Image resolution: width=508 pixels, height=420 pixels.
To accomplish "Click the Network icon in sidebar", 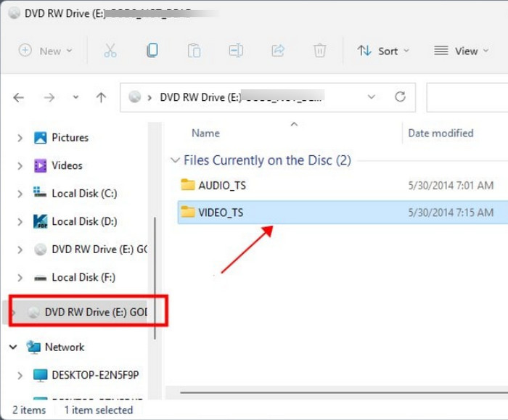I will pos(33,347).
